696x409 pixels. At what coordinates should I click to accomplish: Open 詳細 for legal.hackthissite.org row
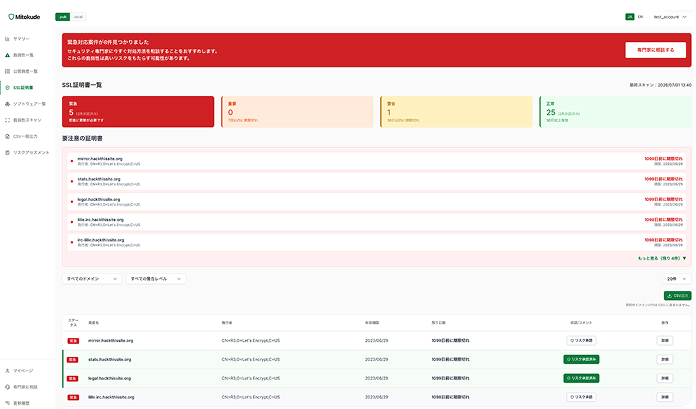664,378
